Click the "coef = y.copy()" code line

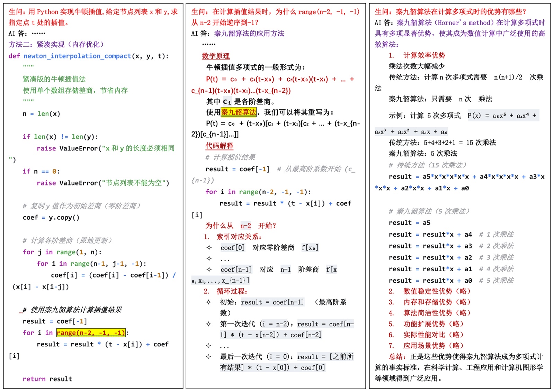(x=51, y=218)
